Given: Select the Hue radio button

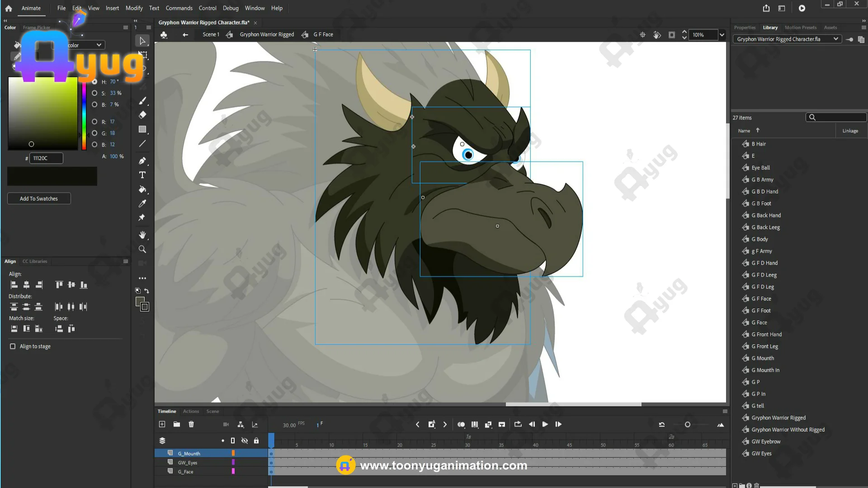Looking at the screenshot, I should 94,82.
